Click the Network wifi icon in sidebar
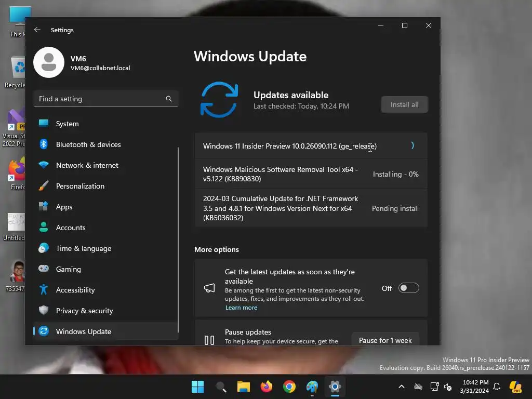 [x=44, y=165]
